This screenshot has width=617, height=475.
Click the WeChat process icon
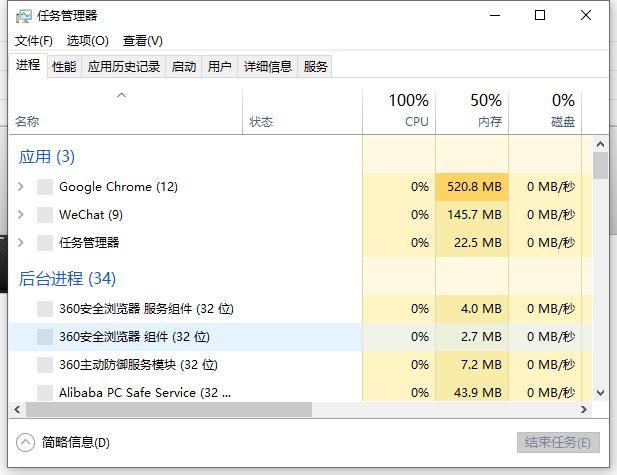click(x=44, y=215)
